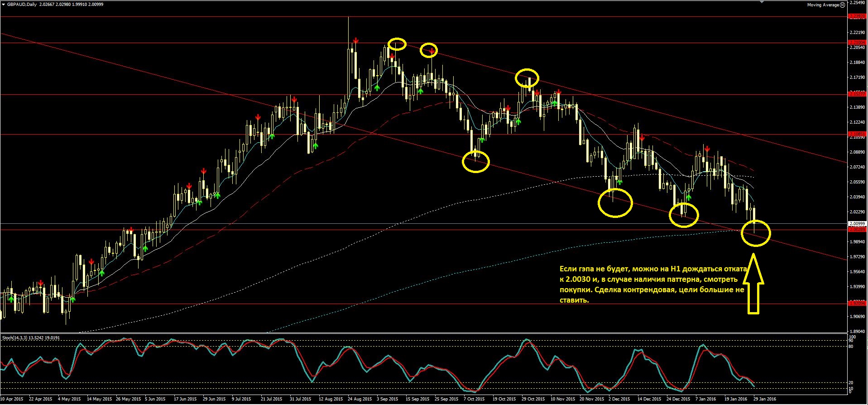The height and width of the screenshot is (405, 868).
Task: Click the close value 2.00999 in title
Action: (96, 5)
